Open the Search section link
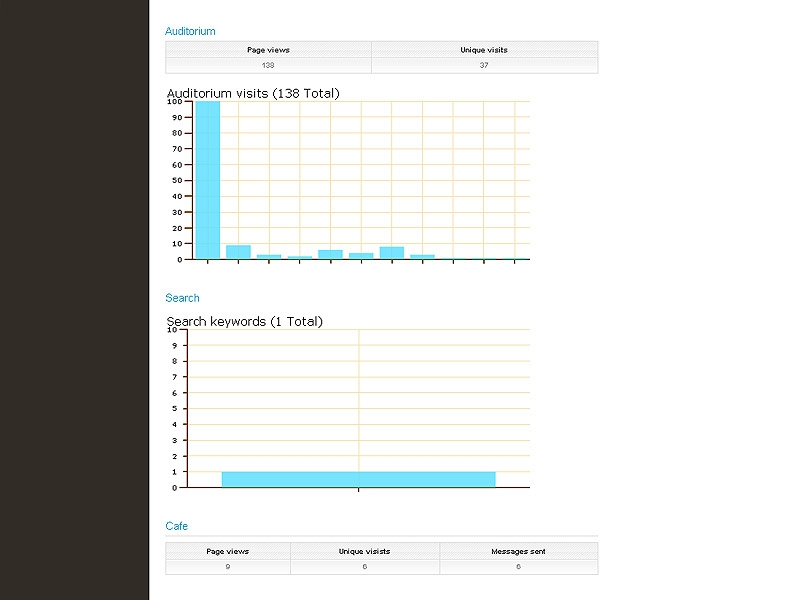This screenshot has height=600, width=800. (182, 298)
